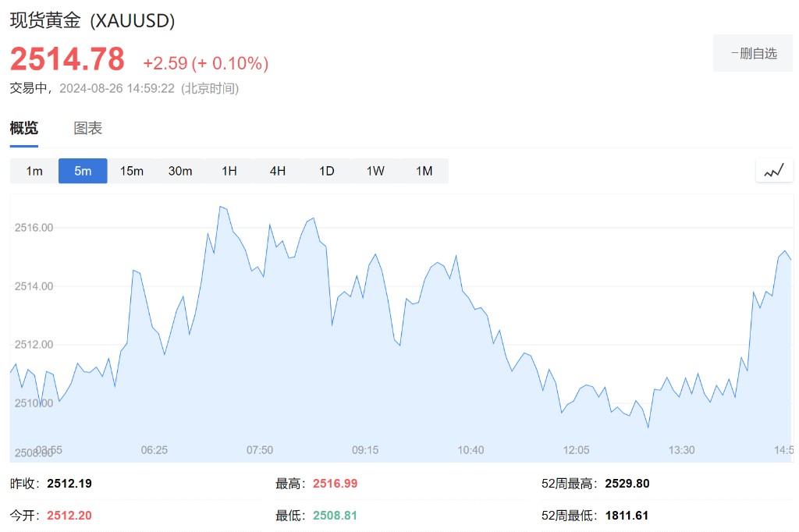Click the line chart style icon
Viewport: 799px width, 532px height.
click(774, 171)
